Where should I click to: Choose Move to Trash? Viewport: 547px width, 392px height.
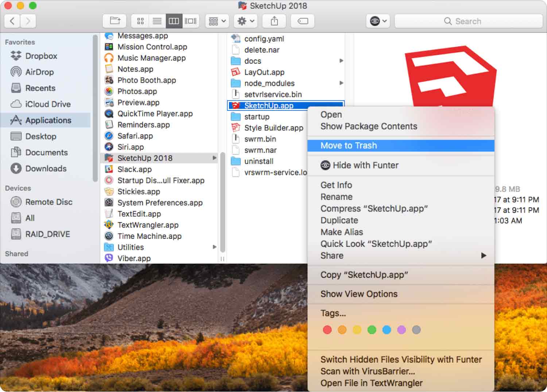(401, 145)
